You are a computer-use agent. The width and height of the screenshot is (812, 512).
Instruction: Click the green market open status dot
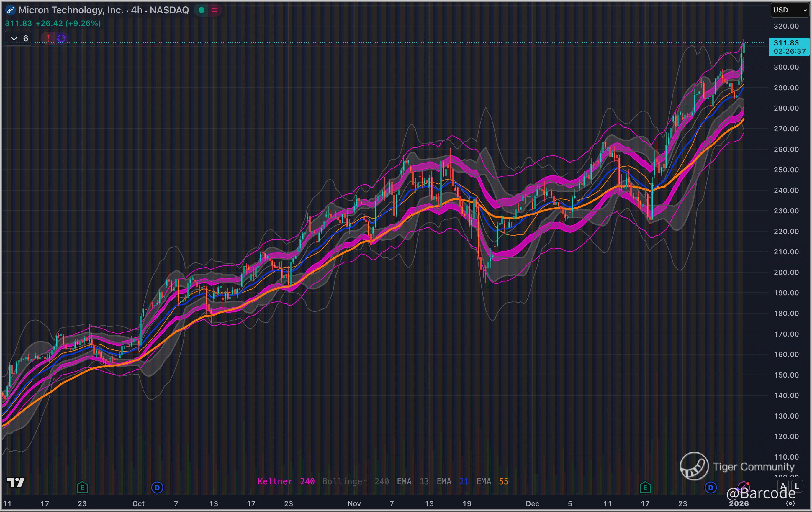[202, 10]
